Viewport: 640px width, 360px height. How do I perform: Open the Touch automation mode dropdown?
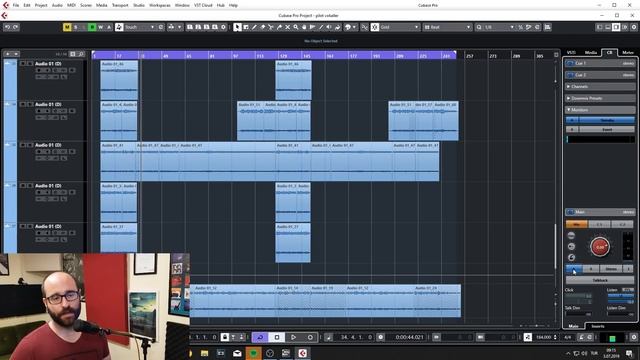[x=139, y=27]
